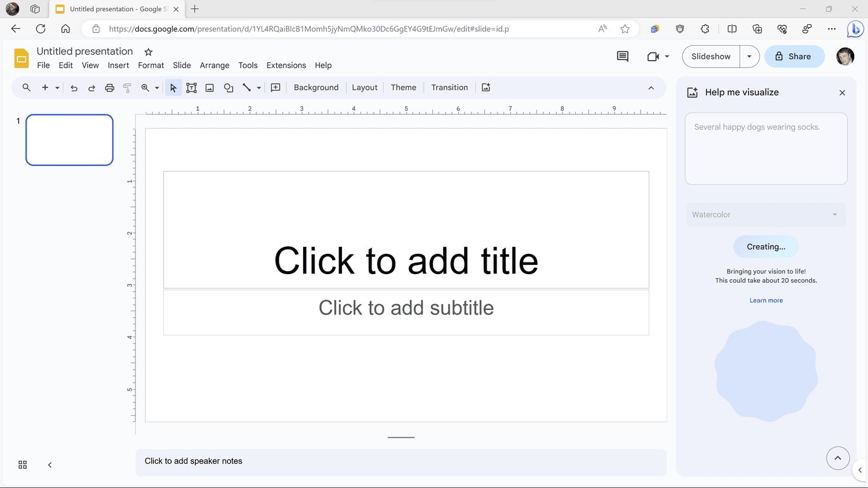Click the undo arrow icon
This screenshot has height=488, width=868.
click(x=74, y=88)
